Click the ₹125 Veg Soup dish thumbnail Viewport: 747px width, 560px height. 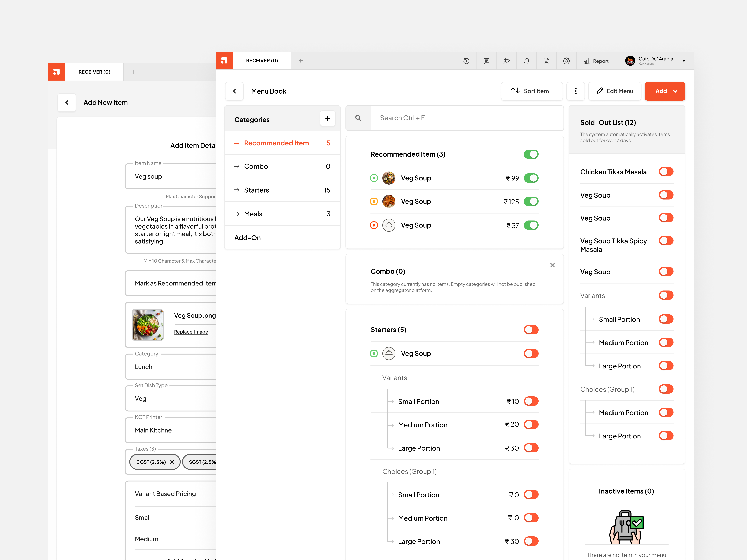pyautogui.click(x=389, y=201)
